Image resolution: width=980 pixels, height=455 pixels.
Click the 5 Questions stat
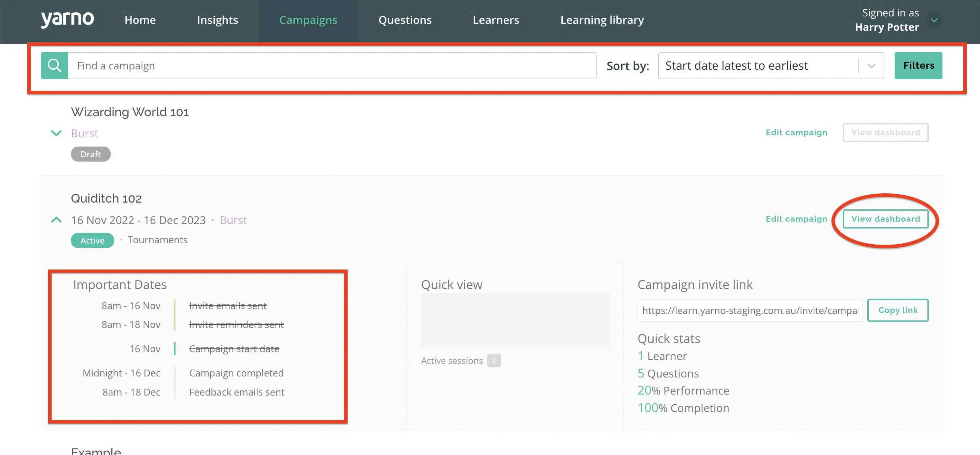click(x=668, y=373)
